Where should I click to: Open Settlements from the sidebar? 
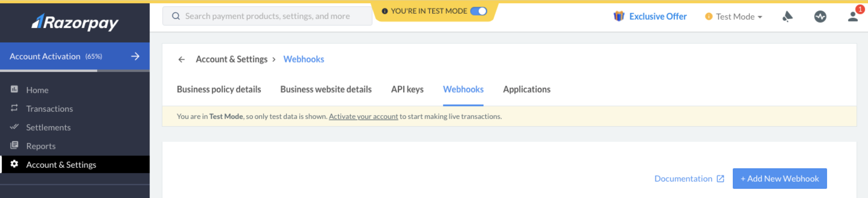coord(48,127)
